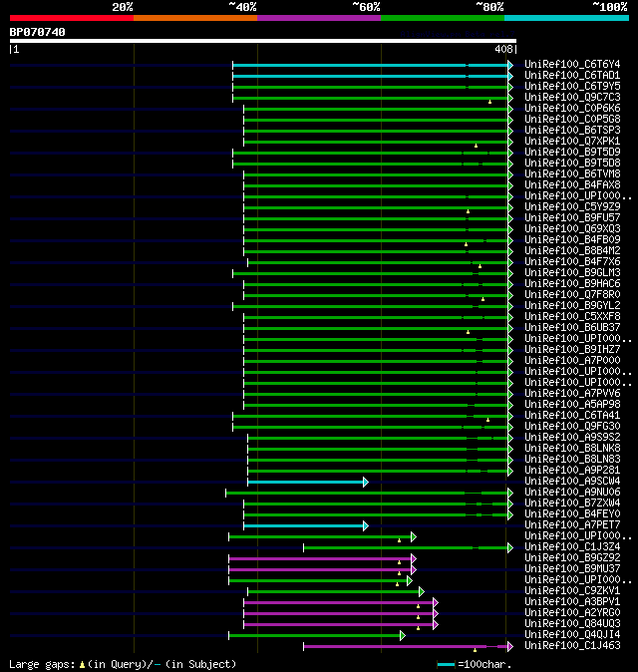Select hit label UniRef100_A7PVV6
638x672 pixels.
tap(572, 394)
